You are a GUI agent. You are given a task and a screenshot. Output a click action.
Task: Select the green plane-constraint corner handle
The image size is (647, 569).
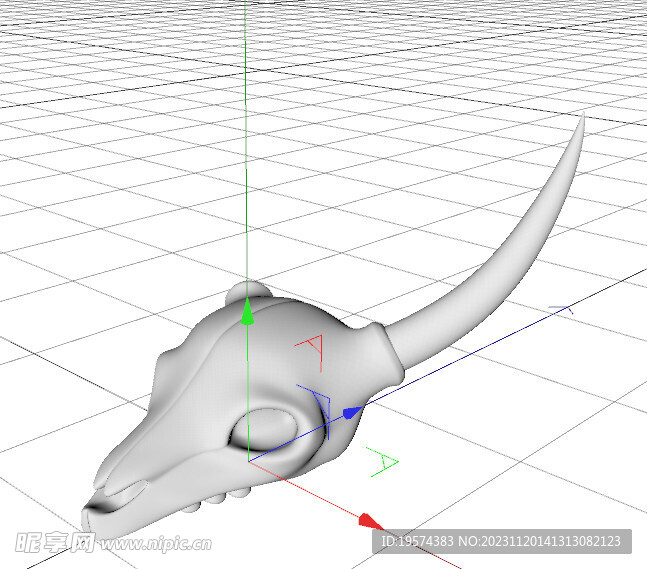pyautogui.click(x=383, y=462)
